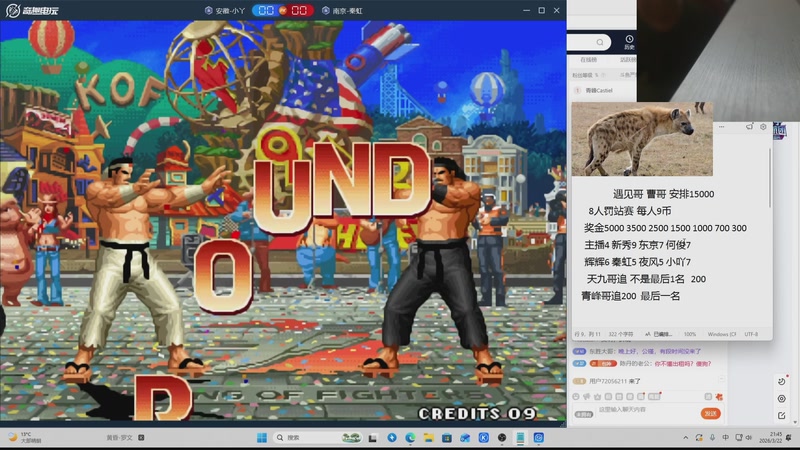800x450 pixels.
Task: Click the microphone icon in the system tray
Action: (712, 438)
